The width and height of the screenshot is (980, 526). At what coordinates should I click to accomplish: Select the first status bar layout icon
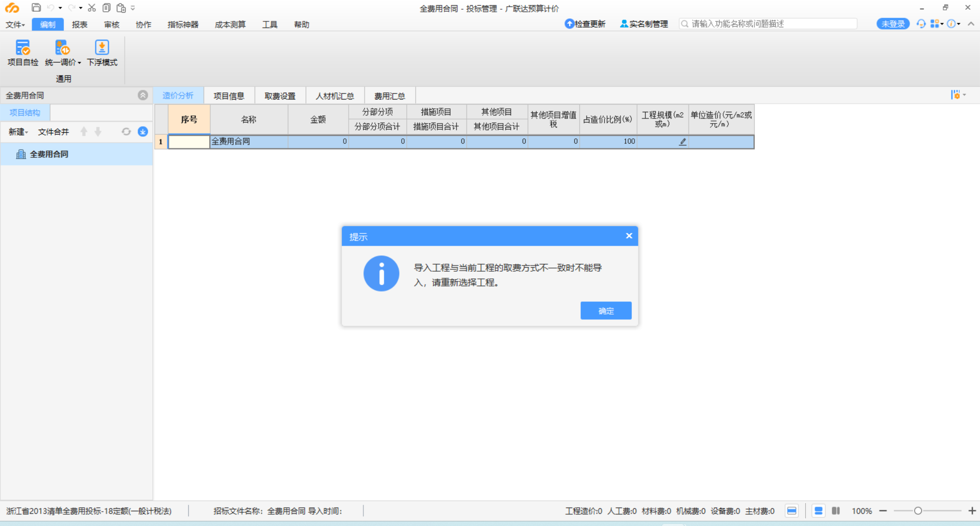pyautogui.click(x=792, y=511)
